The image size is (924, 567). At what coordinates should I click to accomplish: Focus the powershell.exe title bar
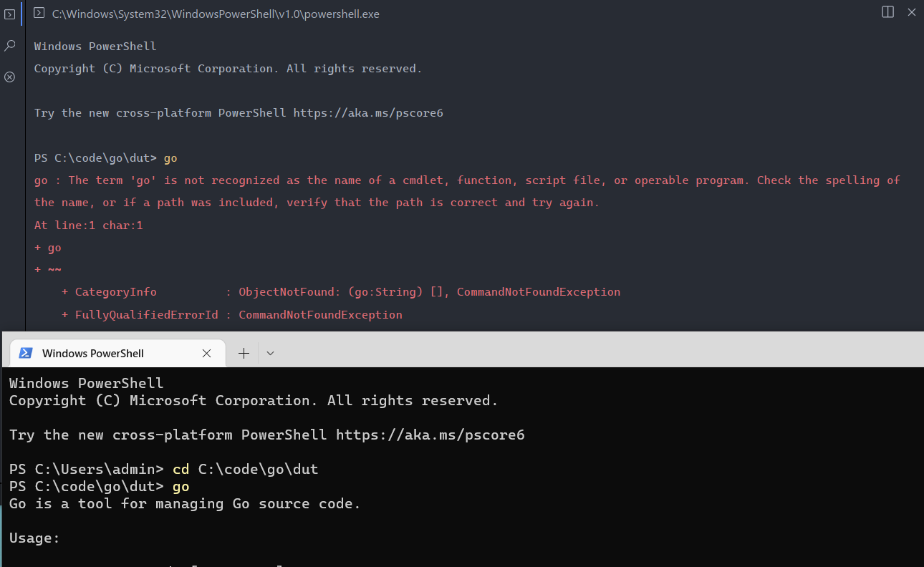(215, 14)
